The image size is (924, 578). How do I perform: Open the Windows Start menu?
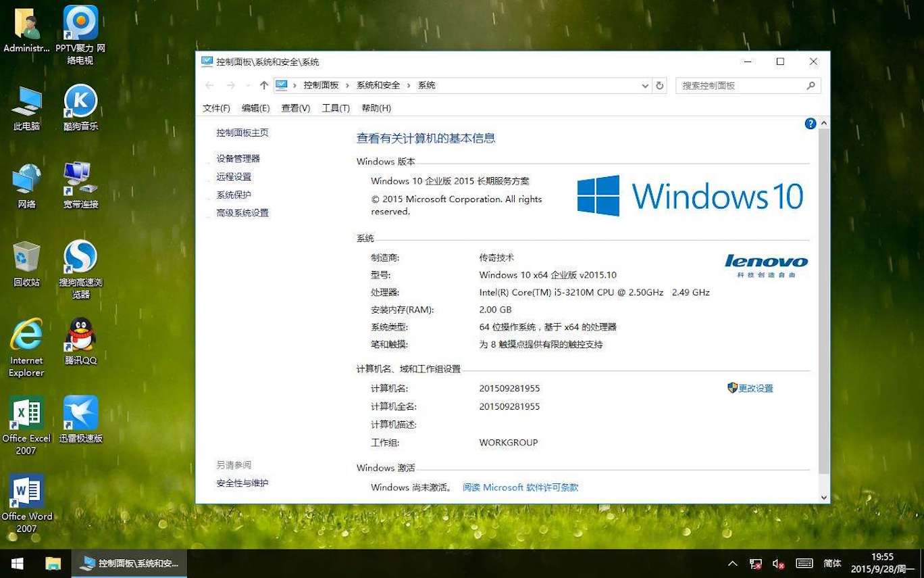(x=16, y=563)
